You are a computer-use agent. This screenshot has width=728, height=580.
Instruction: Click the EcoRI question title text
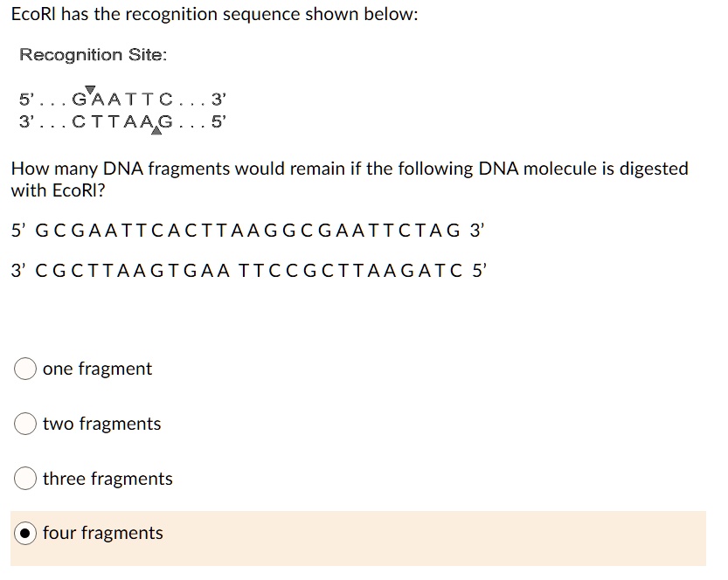(x=212, y=14)
